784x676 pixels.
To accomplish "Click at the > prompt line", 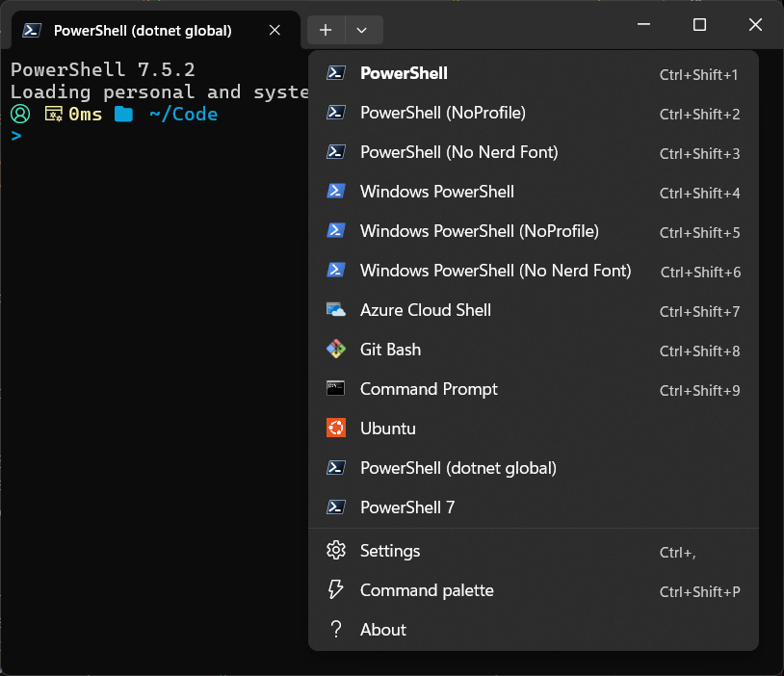I will click(16, 136).
